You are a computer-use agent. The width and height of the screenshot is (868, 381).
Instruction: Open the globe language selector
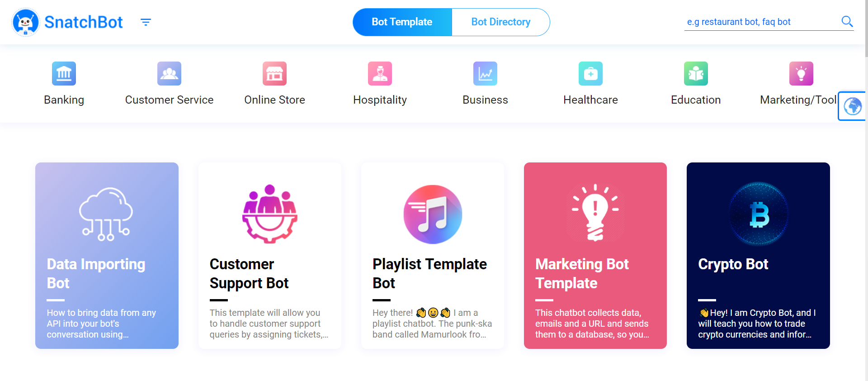tap(853, 106)
